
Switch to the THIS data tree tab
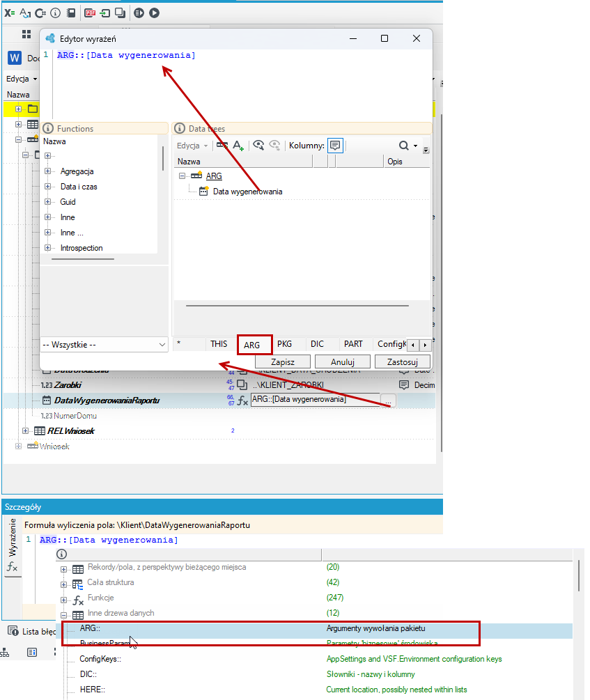pyautogui.click(x=219, y=344)
